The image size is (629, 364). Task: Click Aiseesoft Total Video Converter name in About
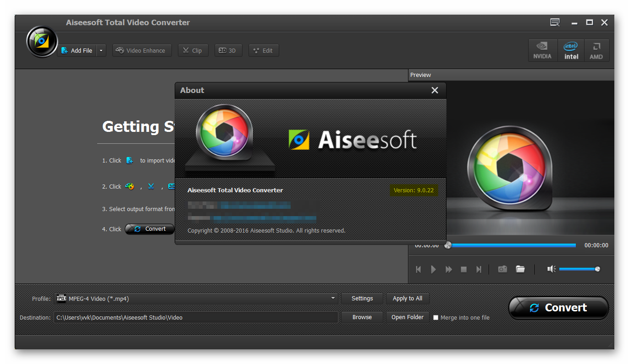coord(235,190)
